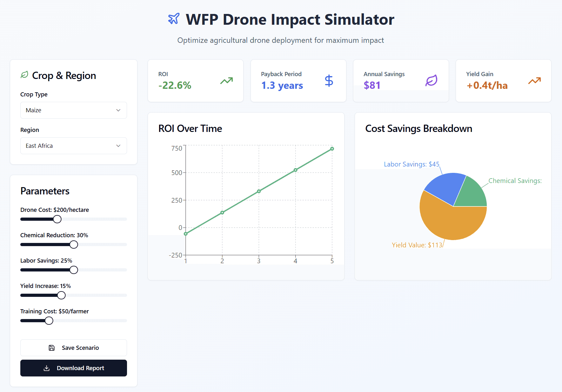Screen dimensions: 562x392
Task: Click the leaf icon beside Crop & Region
Action: (24, 75)
